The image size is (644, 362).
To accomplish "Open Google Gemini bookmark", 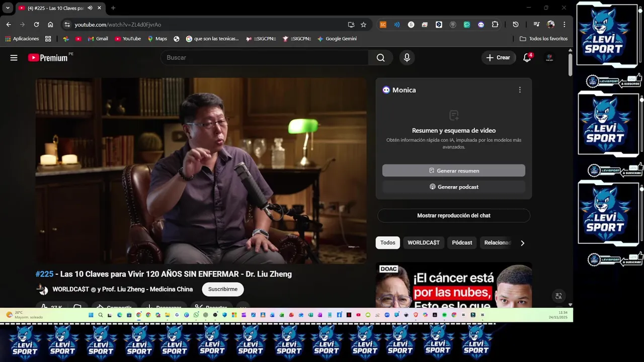I will click(337, 39).
